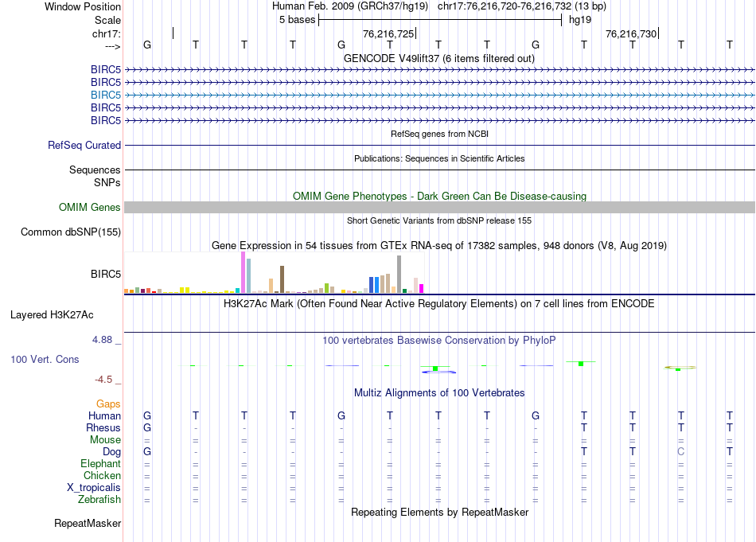Open Publications: Sequences in Scientific Articles title
Viewport: 756px width, 542px height.
439,158
